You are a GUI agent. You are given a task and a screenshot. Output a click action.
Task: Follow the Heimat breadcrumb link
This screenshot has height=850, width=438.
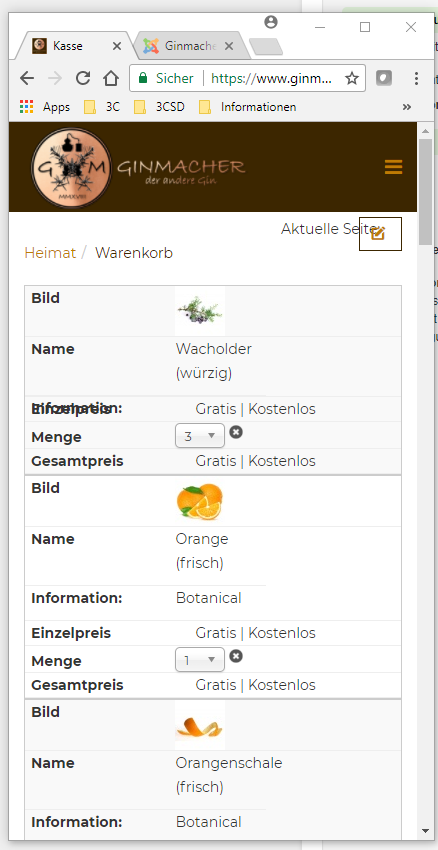pyautogui.click(x=50, y=253)
